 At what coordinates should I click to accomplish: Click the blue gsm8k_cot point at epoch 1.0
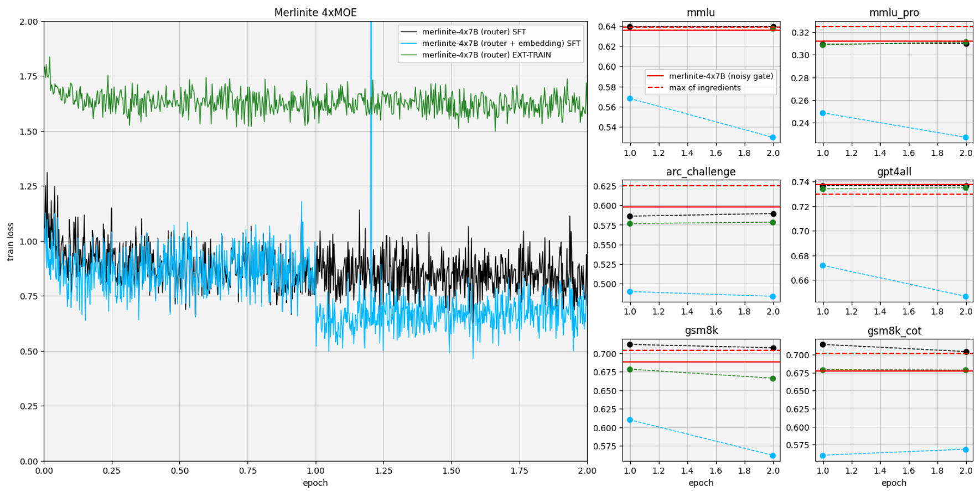tap(823, 456)
